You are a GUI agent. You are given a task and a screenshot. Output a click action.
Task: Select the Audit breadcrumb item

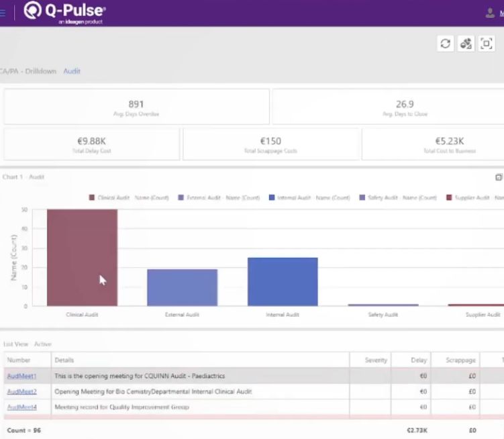pos(72,71)
